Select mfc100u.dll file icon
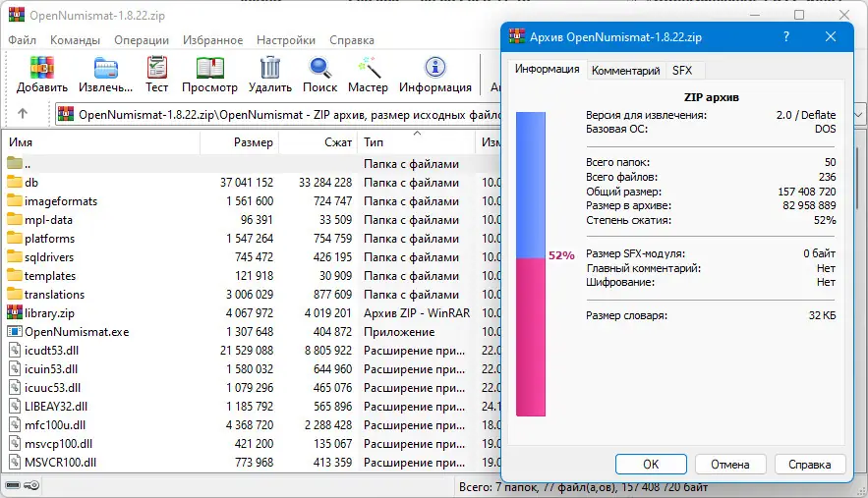This screenshot has height=498, width=868. click(15, 425)
